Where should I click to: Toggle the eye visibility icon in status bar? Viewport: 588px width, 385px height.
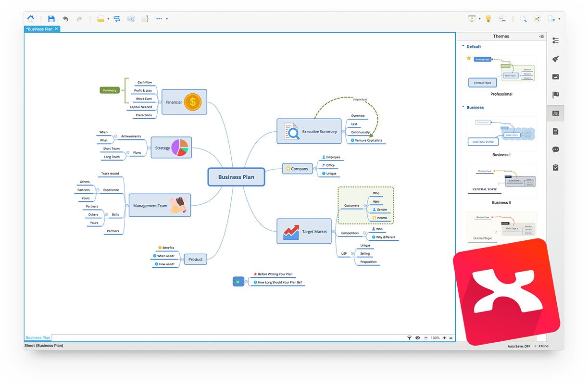coord(417,338)
